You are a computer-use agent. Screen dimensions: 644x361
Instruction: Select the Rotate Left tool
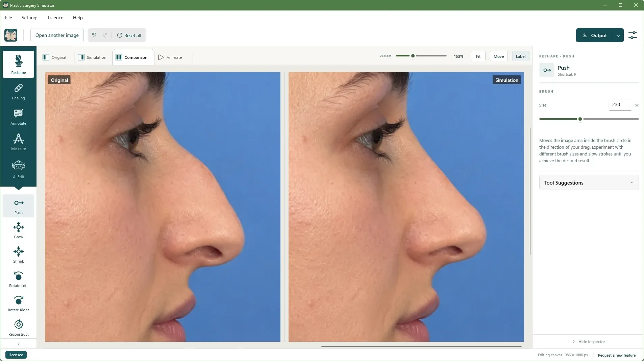pos(18,279)
